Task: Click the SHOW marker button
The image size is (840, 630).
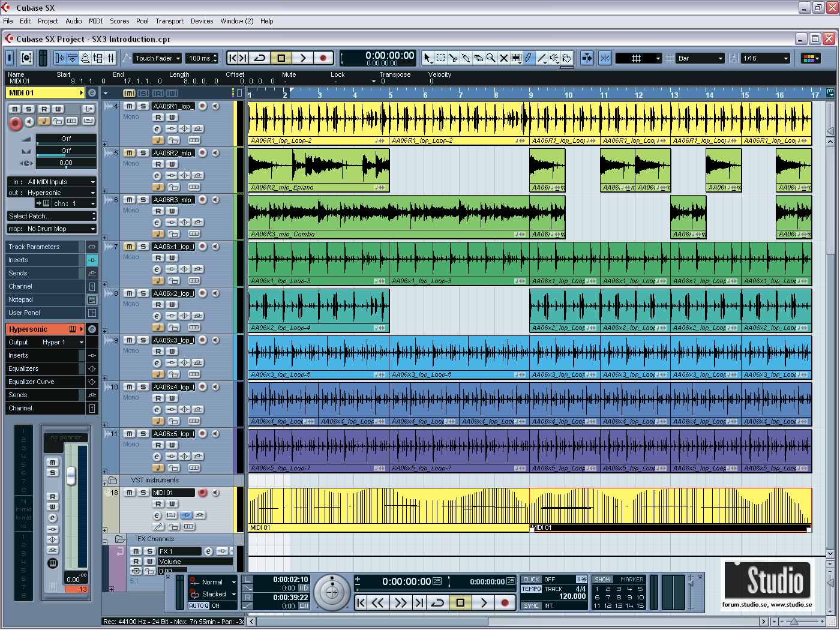Action: click(x=603, y=580)
